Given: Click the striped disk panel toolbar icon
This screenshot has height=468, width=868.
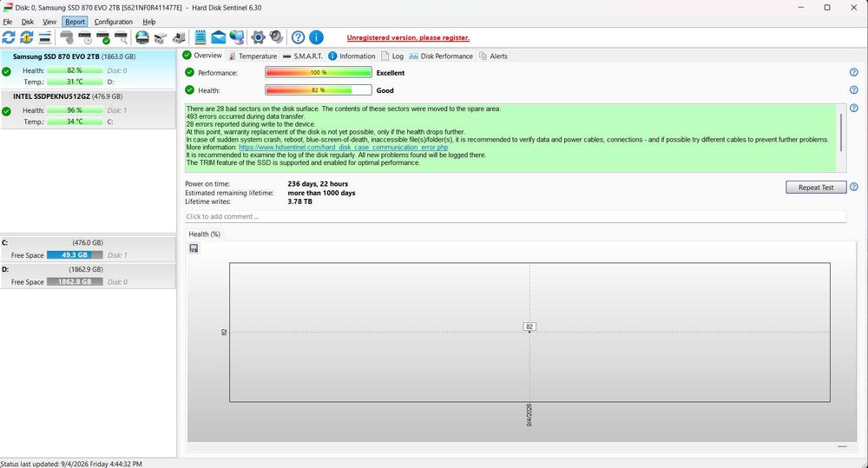Looking at the screenshot, I should click(x=45, y=37).
